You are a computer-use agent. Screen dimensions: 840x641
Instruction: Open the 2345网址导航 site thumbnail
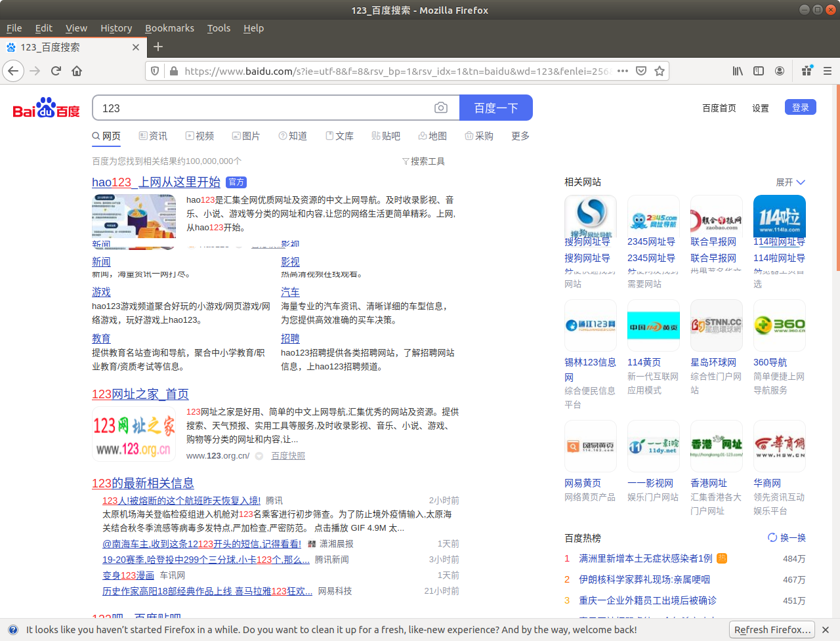653,217
